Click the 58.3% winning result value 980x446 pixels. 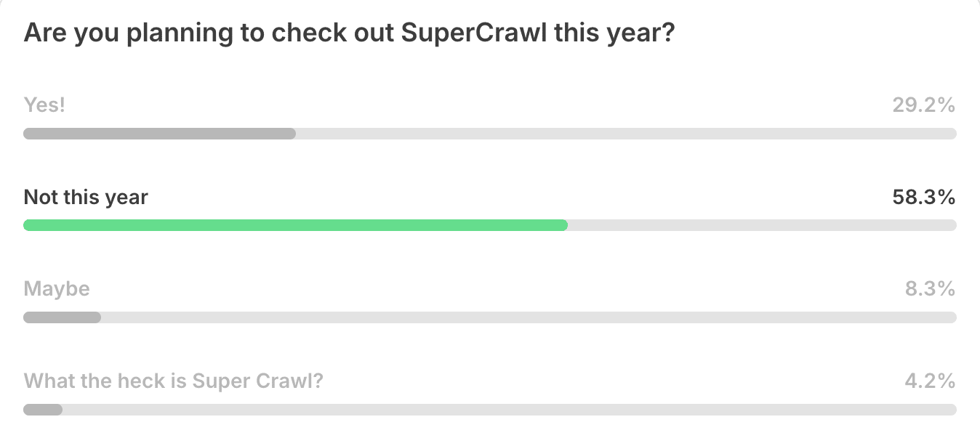[923, 197]
